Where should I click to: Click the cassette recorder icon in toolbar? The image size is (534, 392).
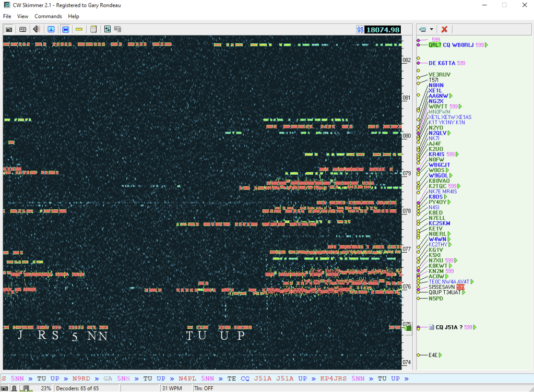coord(23,29)
